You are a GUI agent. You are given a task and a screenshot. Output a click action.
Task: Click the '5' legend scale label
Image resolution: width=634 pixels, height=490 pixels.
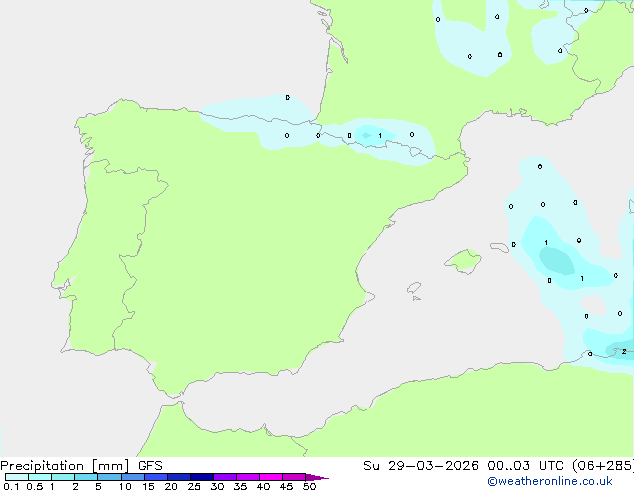(98, 486)
